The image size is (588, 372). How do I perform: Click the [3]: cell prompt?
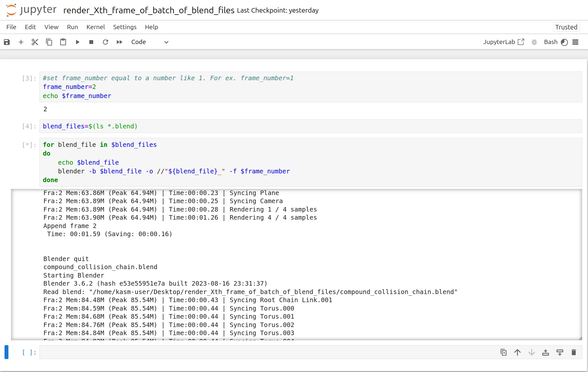click(x=29, y=78)
